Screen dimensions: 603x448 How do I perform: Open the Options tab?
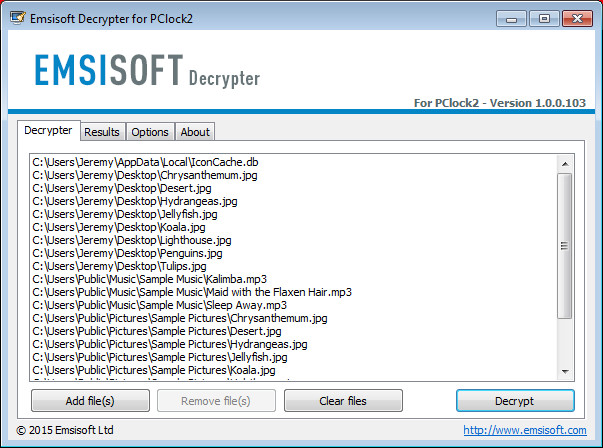150,132
